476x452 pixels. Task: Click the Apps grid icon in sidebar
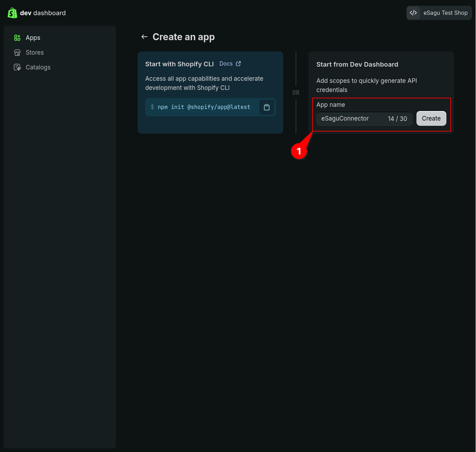point(17,38)
